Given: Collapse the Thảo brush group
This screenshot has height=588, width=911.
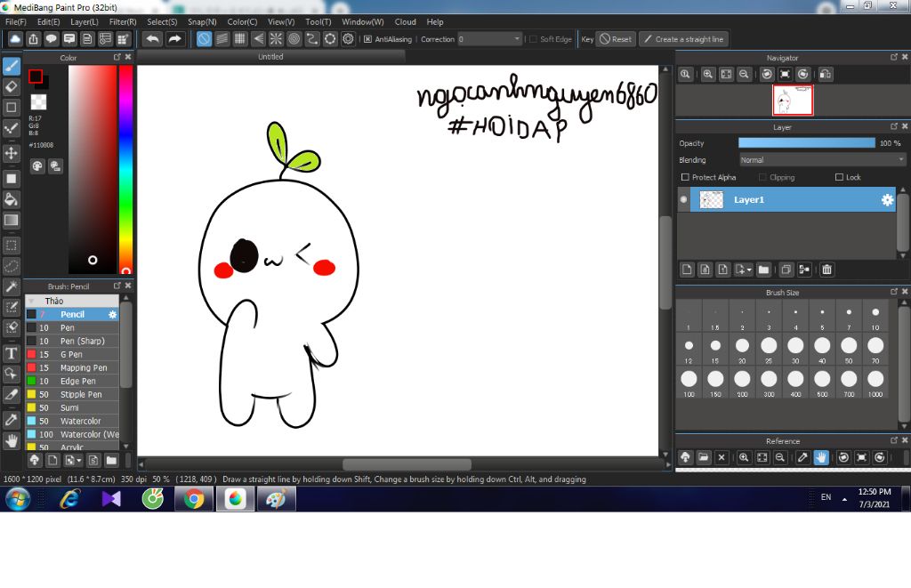Looking at the screenshot, I should [x=33, y=301].
